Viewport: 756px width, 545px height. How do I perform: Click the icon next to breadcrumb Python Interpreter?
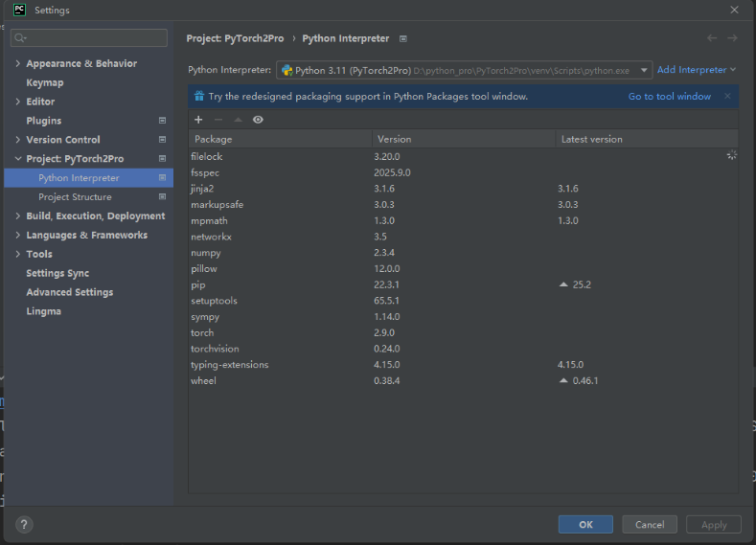(x=403, y=38)
